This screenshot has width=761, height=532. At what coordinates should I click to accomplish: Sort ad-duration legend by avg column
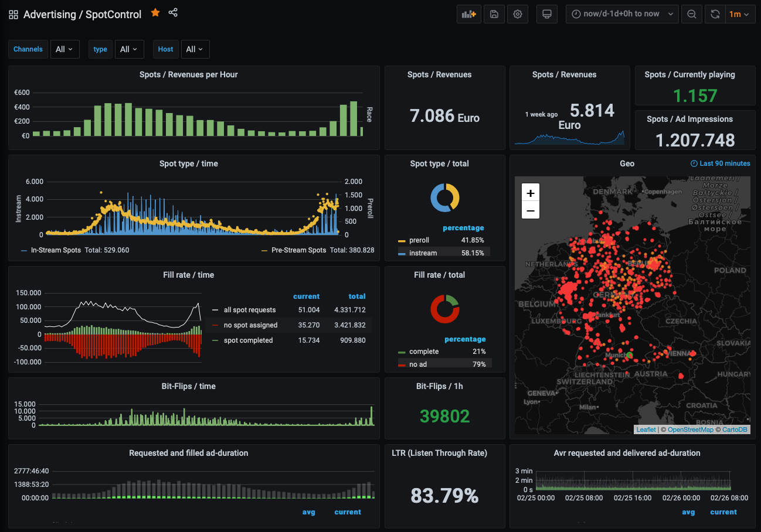[x=309, y=512]
